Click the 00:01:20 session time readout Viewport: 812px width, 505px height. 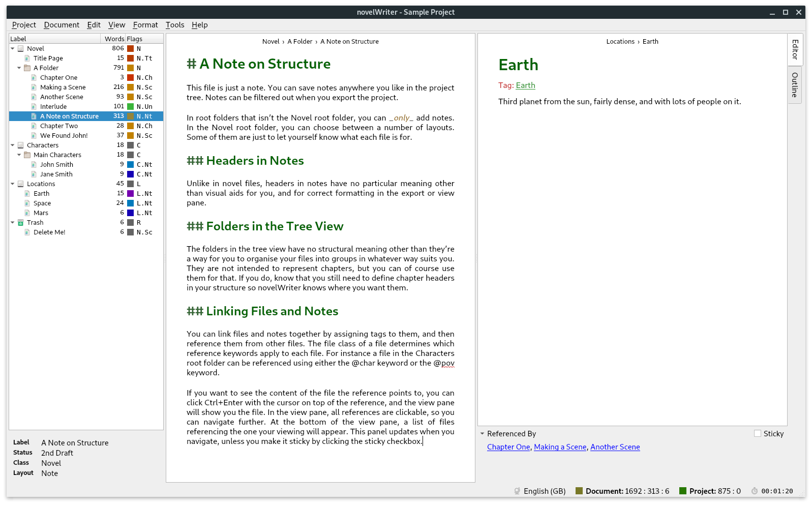(777, 491)
